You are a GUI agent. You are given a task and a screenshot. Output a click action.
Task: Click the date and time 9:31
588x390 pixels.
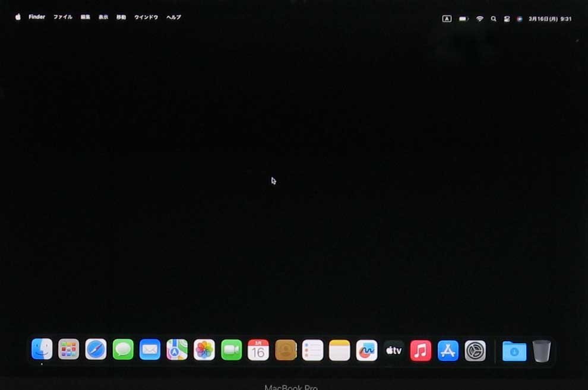550,19
